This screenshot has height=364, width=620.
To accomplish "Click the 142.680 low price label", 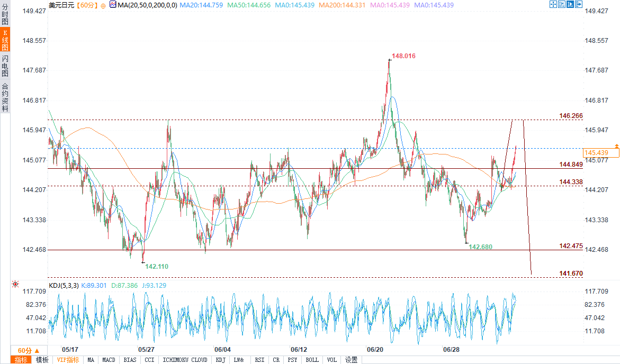I will coord(480,247).
